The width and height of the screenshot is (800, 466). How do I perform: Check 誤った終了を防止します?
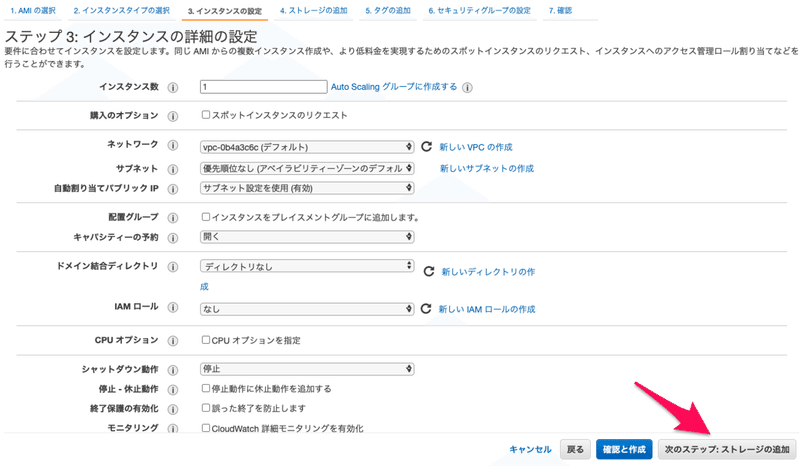point(206,408)
